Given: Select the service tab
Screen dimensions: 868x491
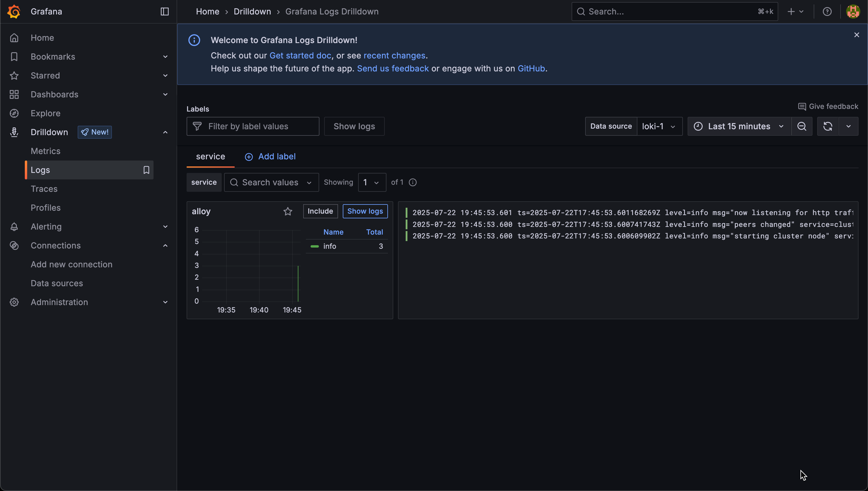Looking at the screenshot, I should pyautogui.click(x=211, y=156).
